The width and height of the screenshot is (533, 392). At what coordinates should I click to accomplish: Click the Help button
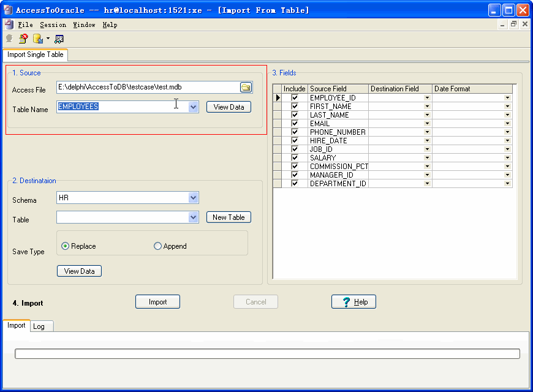[353, 302]
